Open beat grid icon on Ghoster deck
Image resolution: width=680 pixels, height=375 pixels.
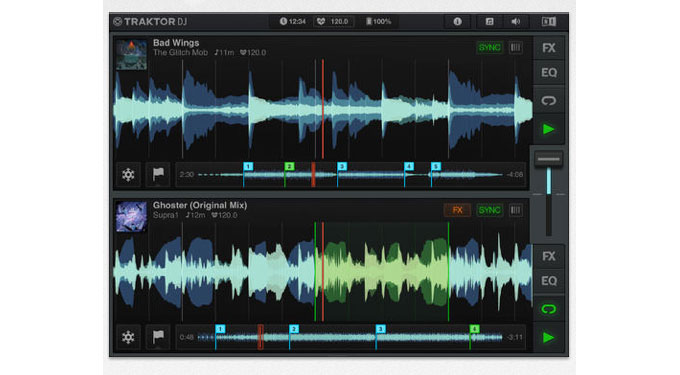click(x=515, y=210)
